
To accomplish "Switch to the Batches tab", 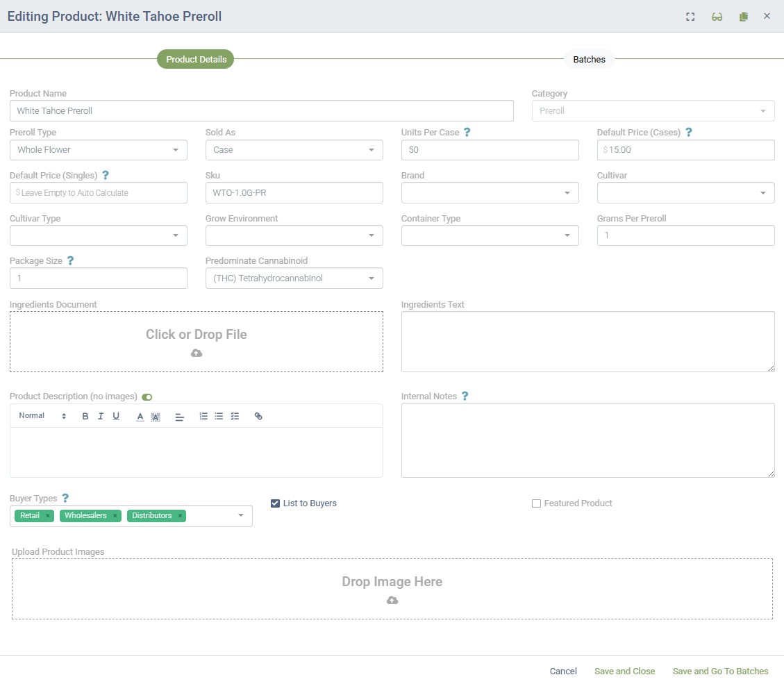I will (589, 60).
